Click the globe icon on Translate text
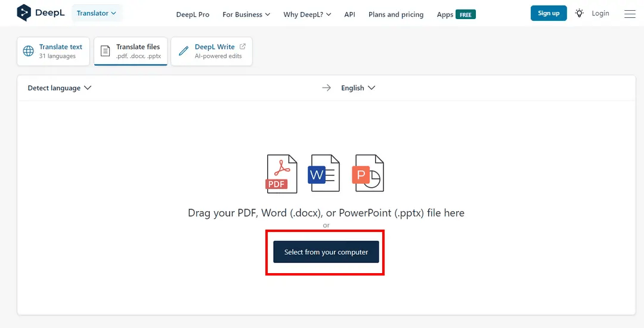The width and height of the screenshot is (644, 328). click(29, 51)
